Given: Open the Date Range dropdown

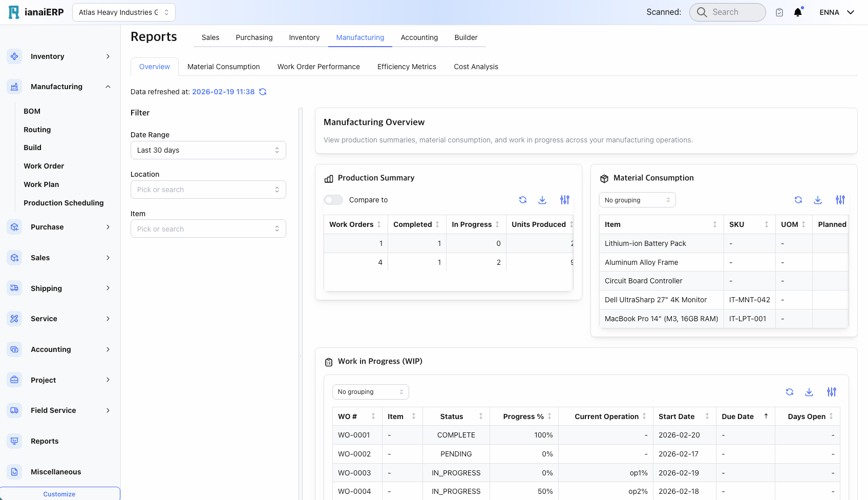Looking at the screenshot, I should [x=208, y=150].
